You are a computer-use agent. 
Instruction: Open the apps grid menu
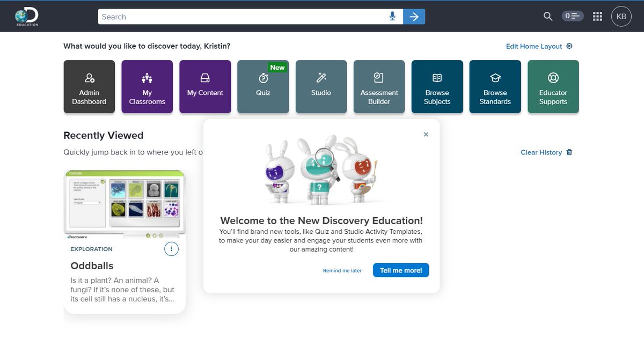click(597, 17)
